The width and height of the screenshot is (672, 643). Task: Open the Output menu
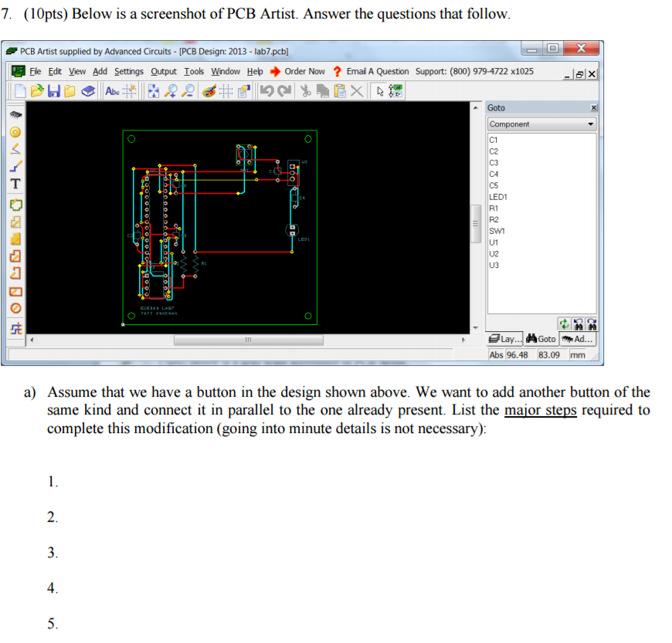pos(164,71)
